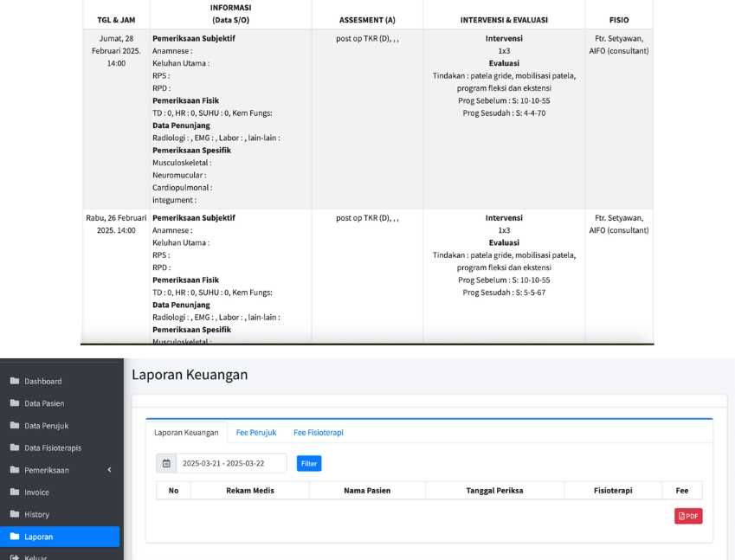Click the Tanggal Periksa column header
735x560 pixels.
(x=494, y=491)
